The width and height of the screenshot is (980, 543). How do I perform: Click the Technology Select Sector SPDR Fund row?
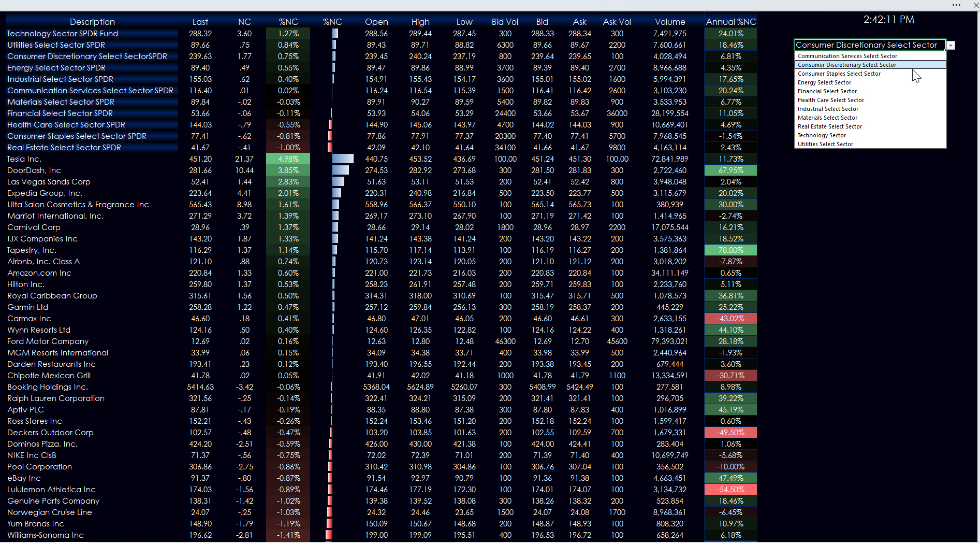(63, 34)
